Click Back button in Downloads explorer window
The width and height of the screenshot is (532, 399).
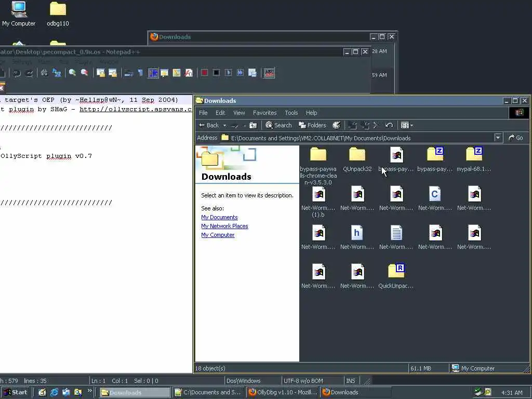pyautogui.click(x=209, y=125)
